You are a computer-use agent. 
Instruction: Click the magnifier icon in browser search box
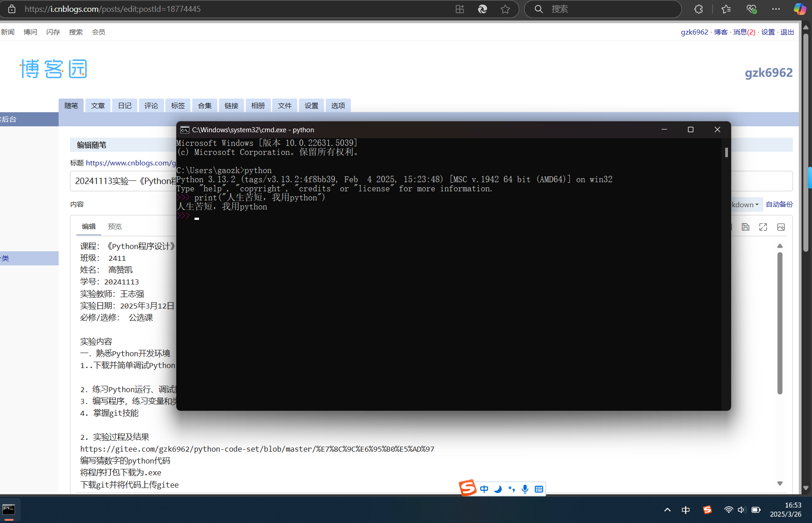tap(538, 9)
